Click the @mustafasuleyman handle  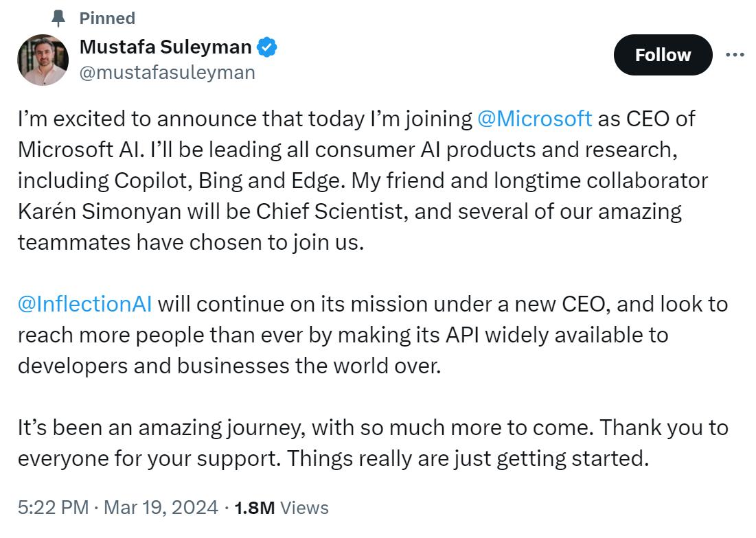point(167,72)
